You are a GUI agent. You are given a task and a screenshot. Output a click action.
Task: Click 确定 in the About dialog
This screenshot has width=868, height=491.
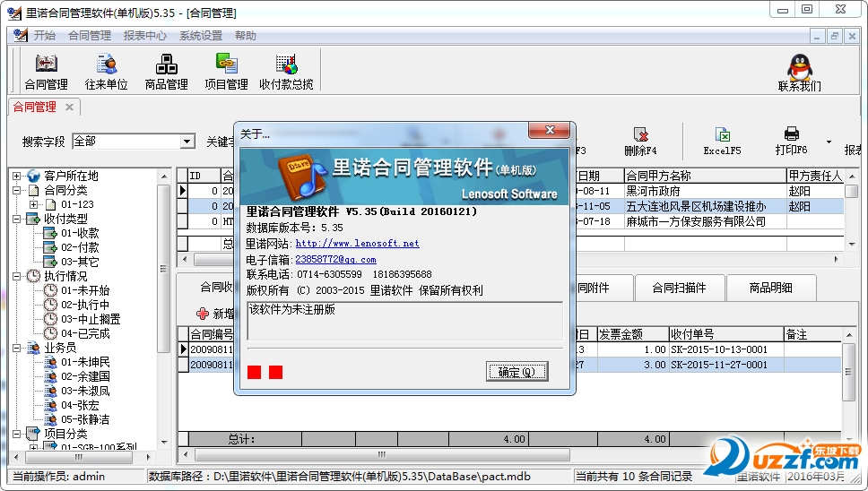(x=517, y=372)
